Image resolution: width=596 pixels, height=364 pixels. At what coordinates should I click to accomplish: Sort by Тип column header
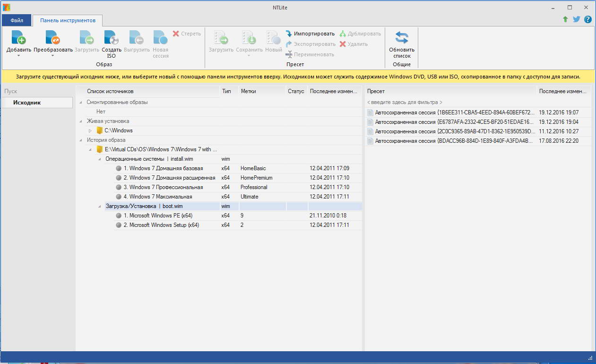click(229, 91)
